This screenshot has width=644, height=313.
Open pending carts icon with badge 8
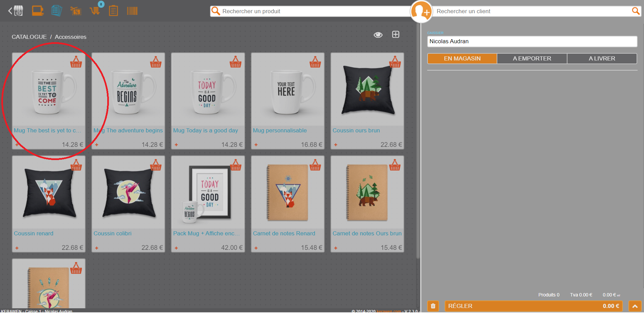click(95, 11)
